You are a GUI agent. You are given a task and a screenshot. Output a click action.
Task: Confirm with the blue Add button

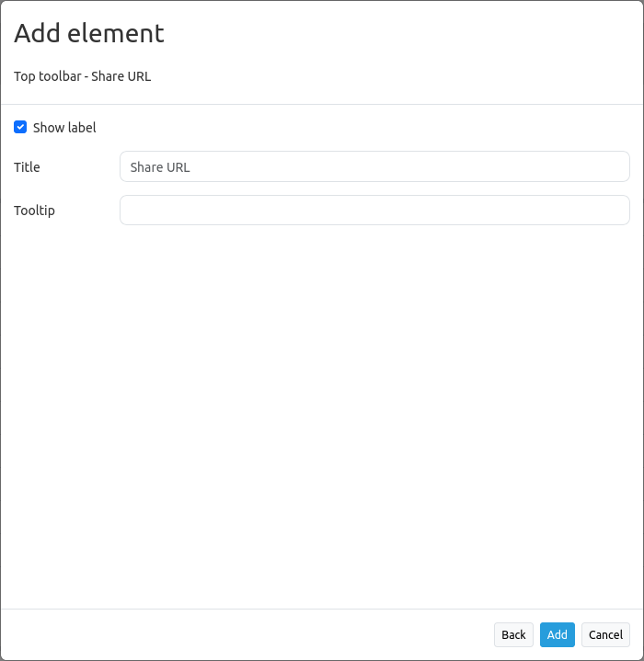pyautogui.click(x=558, y=634)
